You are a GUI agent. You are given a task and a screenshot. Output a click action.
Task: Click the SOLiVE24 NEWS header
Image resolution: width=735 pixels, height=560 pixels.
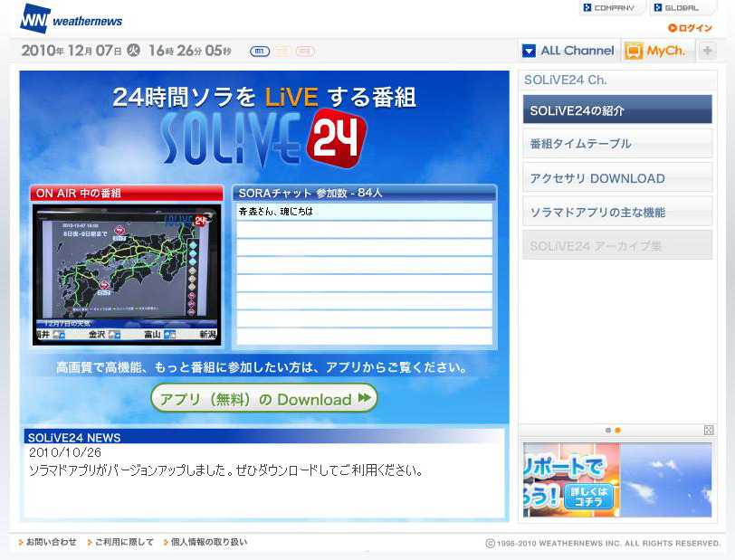[264, 437]
